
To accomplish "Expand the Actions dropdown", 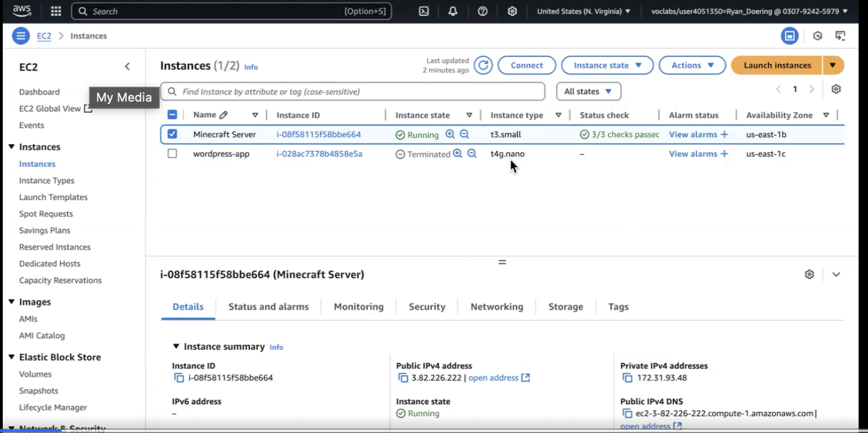I will click(x=692, y=65).
